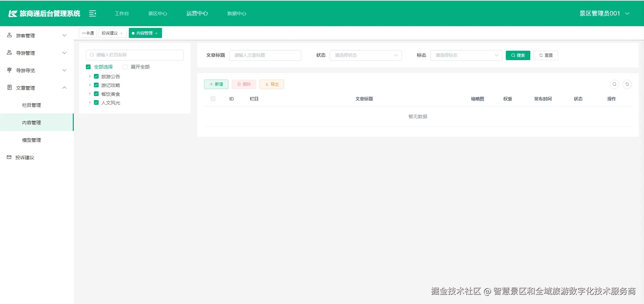Click the magnifier icon above the table
This screenshot has height=304, width=644.
614,84
